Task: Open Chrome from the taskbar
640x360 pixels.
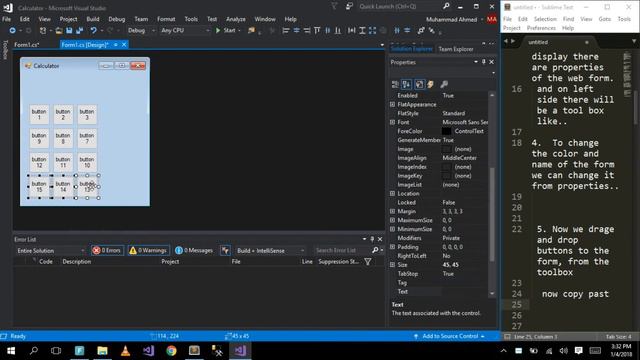Action: pos(171,351)
